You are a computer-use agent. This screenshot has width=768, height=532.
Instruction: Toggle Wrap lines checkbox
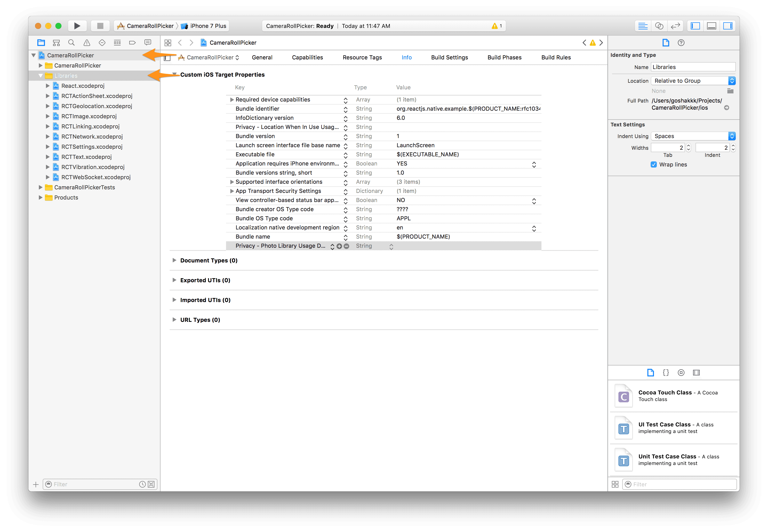(x=653, y=165)
